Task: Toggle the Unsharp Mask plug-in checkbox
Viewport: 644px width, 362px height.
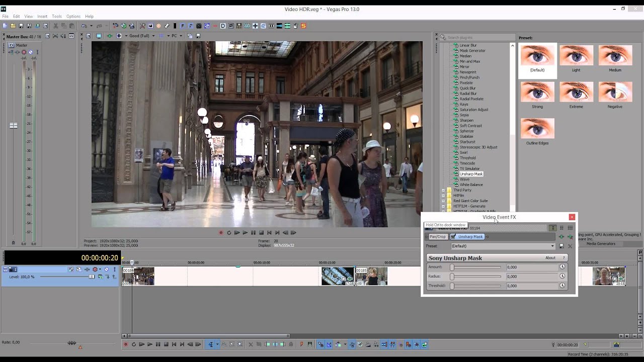Action: [453, 236]
